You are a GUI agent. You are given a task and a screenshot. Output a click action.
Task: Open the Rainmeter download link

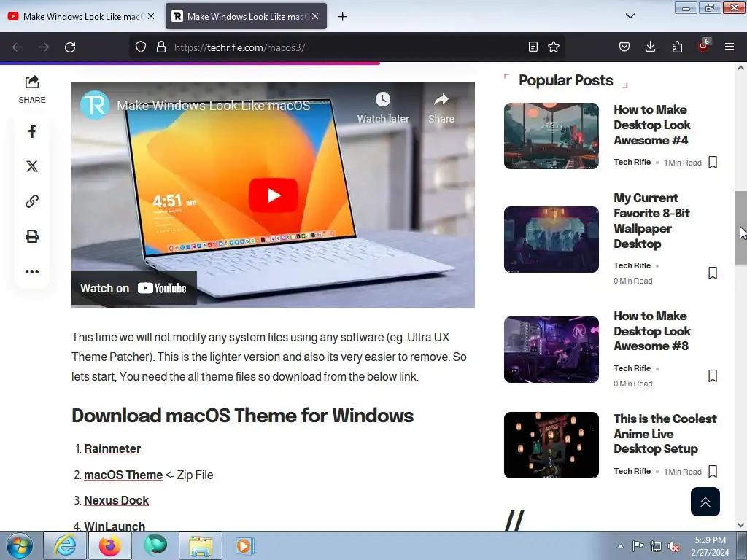pyautogui.click(x=112, y=448)
